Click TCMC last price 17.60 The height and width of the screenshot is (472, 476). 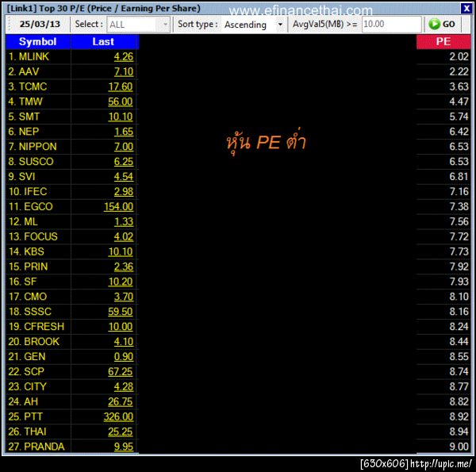click(x=121, y=86)
